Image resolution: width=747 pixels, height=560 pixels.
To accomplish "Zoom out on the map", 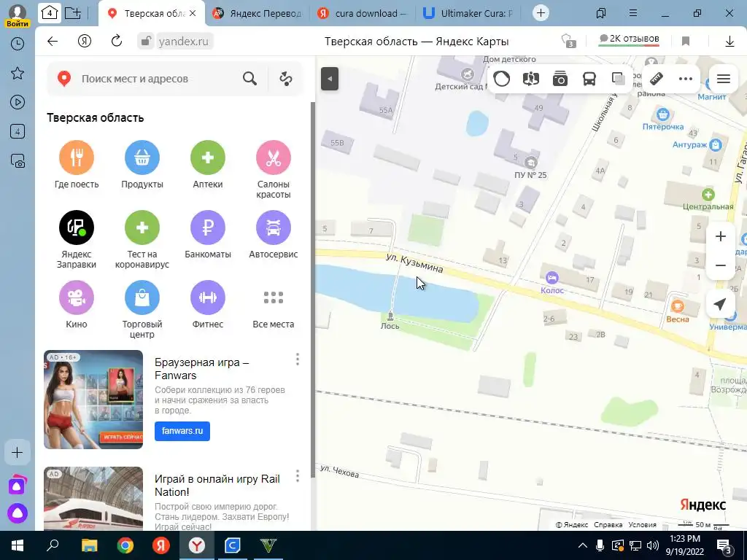I will [x=721, y=265].
